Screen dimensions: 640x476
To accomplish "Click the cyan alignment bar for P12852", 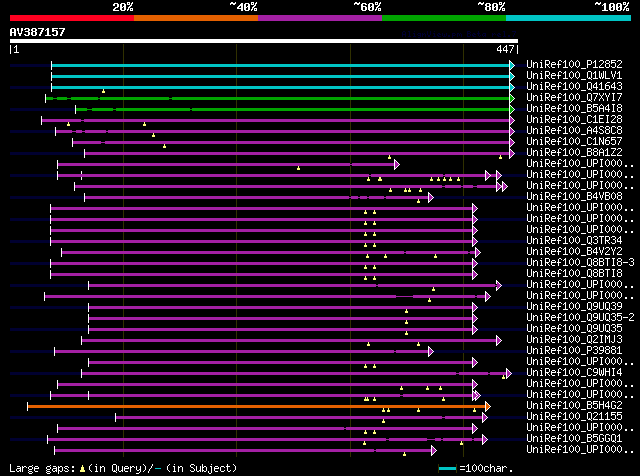I will [x=280, y=65].
